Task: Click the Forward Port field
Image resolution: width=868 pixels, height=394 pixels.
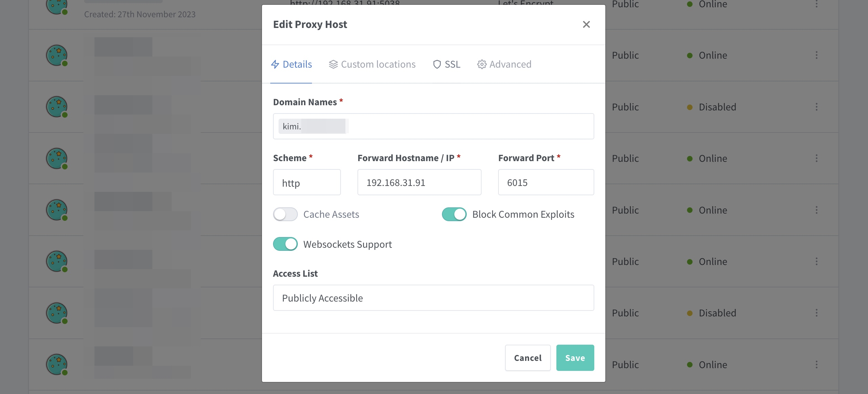Action: pyautogui.click(x=546, y=182)
